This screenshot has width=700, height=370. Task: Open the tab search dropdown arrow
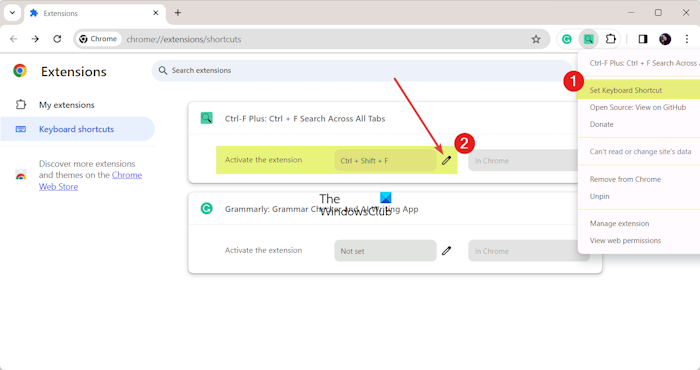(x=12, y=13)
